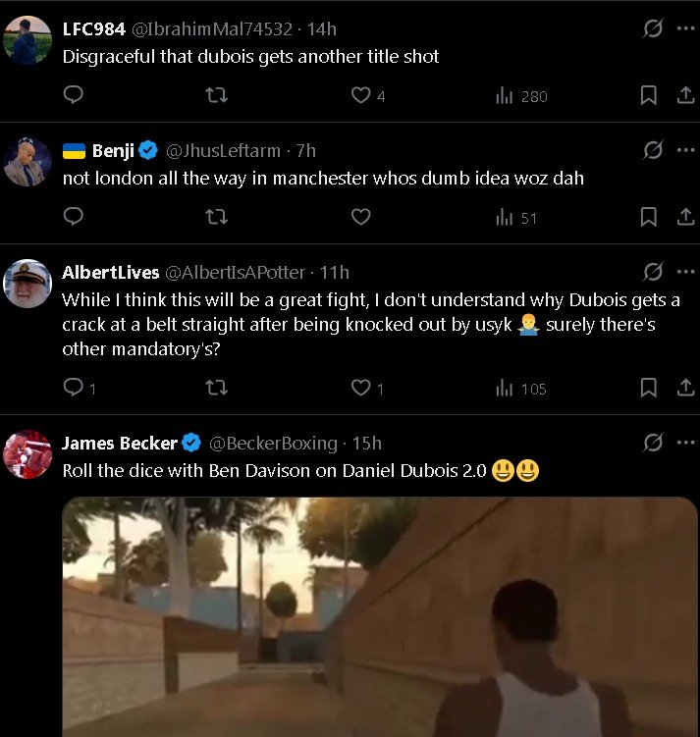The image size is (700, 737).
Task: Open the @AlbertIsAPotter handle link
Action: coord(236,272)
